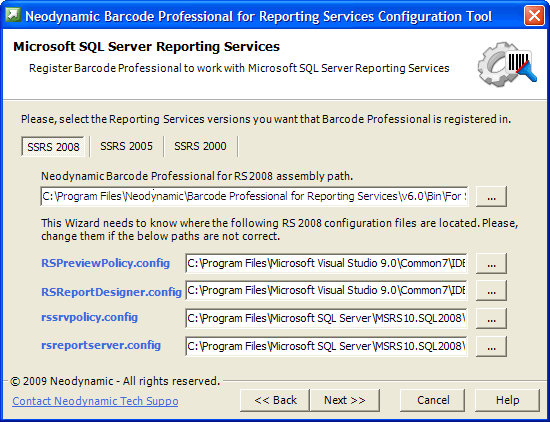Image resolution: width=550 pixels, height=422 pixels.
Task: Click the rssrvpolicy.config path field
Action: (x=326, y=318)
